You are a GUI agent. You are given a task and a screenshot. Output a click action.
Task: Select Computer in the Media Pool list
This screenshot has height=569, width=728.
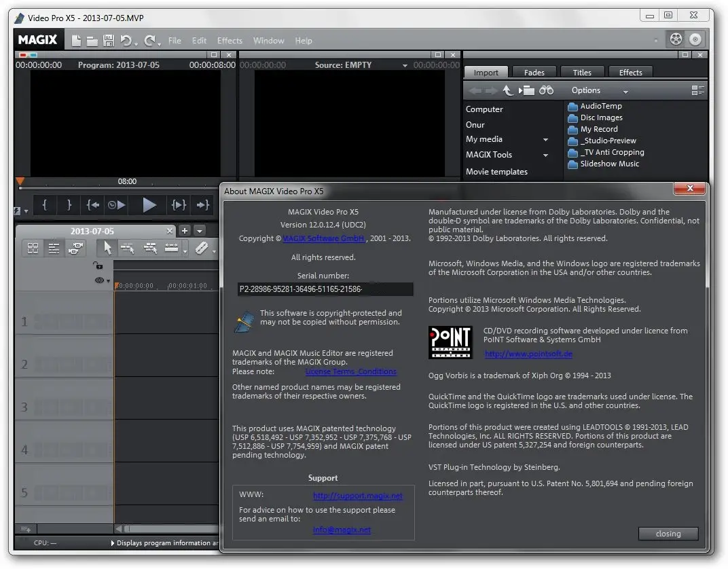tap(484, 109)
